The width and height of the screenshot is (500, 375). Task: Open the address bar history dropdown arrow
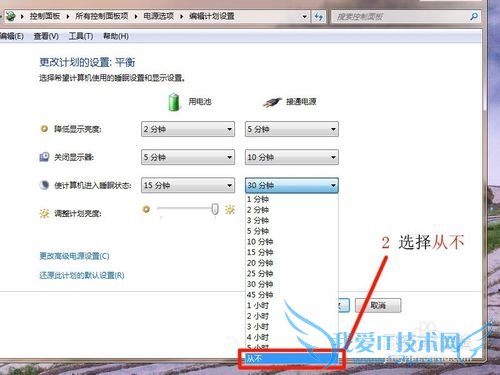click(x=304, y=16)
